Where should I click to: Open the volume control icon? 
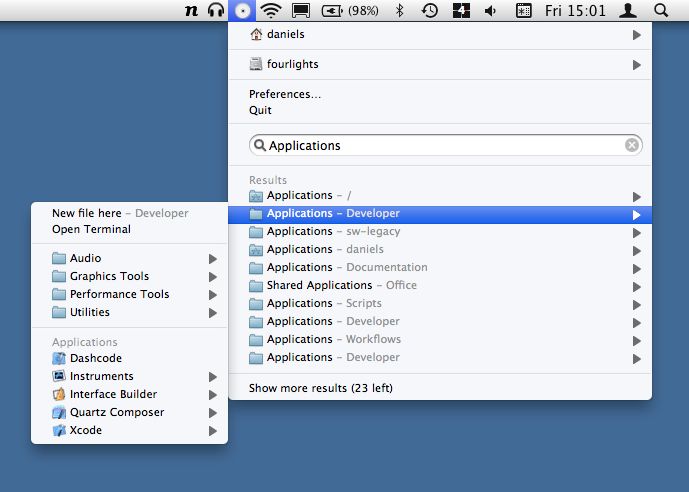click(x=490, y=10)
